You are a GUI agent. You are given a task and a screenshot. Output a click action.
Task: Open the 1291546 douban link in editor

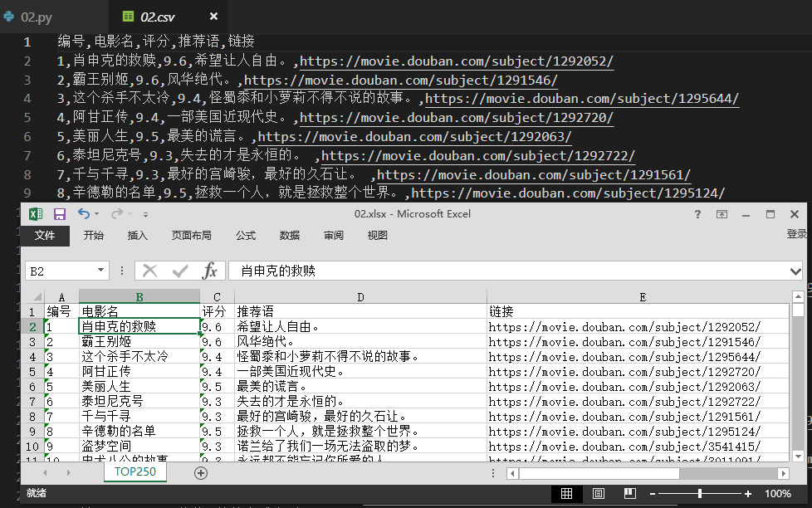401,80
